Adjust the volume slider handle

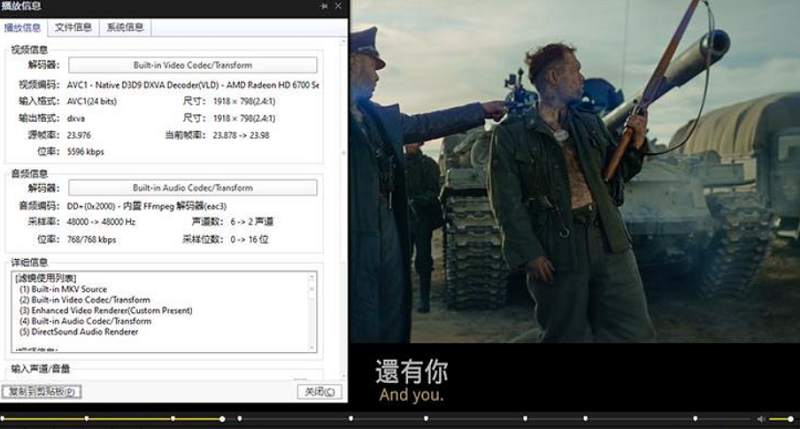(x=792, y=418)
